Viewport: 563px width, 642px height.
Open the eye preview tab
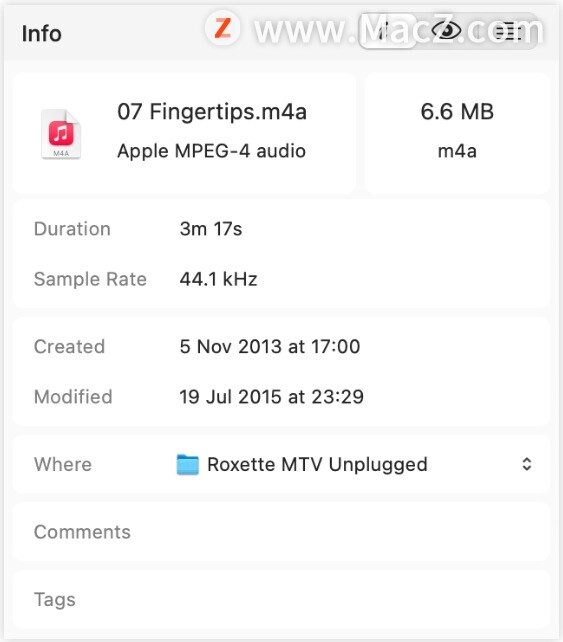pos(446,31)
